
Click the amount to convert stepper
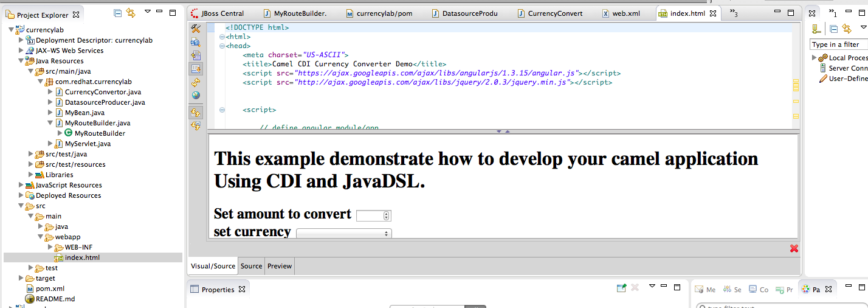tap(387, 215)
